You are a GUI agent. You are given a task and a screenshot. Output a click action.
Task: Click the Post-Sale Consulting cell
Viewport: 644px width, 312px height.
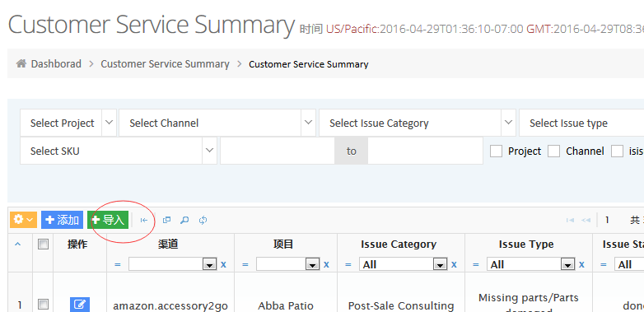401,306
